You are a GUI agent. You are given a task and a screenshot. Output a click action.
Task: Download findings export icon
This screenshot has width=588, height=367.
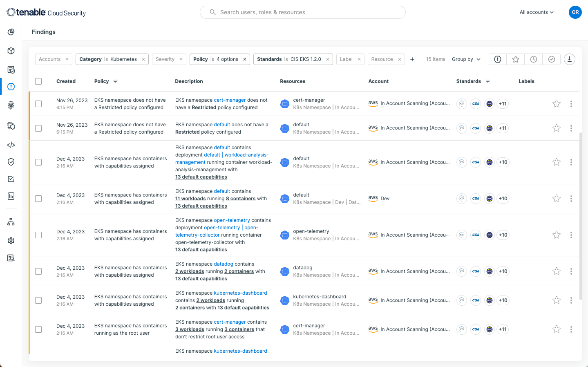(569, 59)
